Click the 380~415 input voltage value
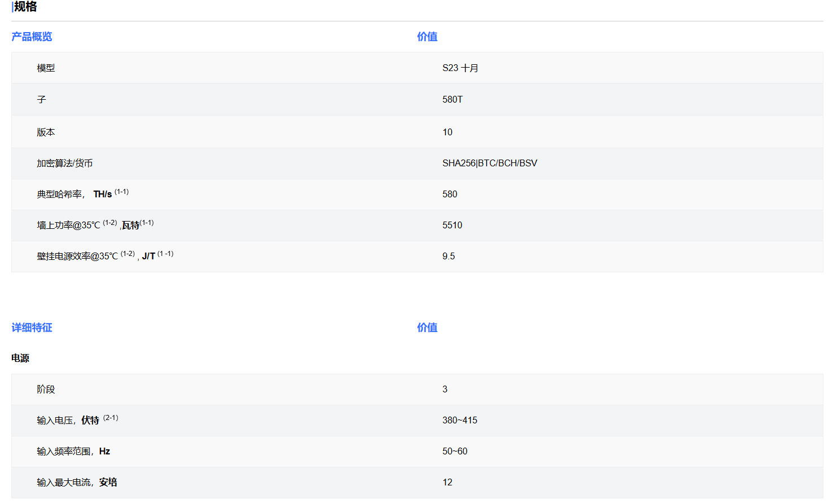 pos(460,421)
